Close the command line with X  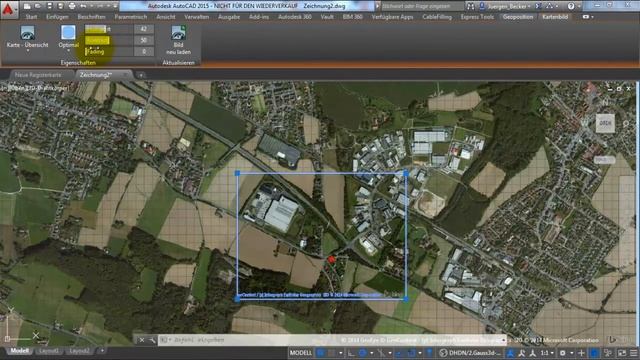click(x=142, y=340)
